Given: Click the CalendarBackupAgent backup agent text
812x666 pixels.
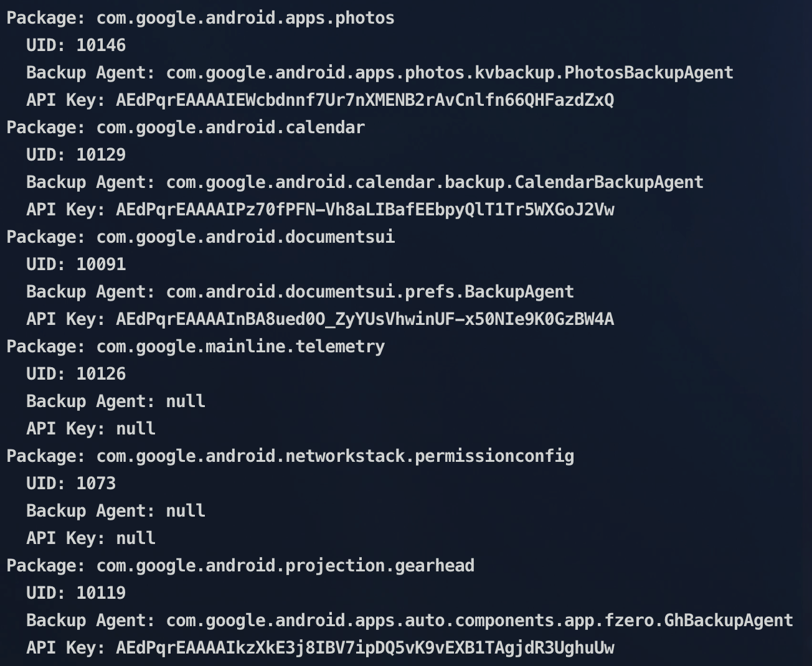Looking at the screenshot, I should 435,182.
